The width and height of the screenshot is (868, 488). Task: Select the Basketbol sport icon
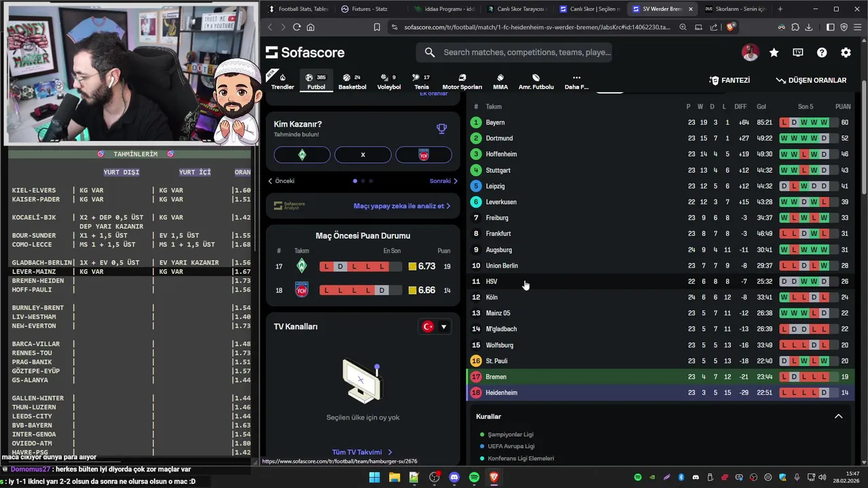[352, 81]
